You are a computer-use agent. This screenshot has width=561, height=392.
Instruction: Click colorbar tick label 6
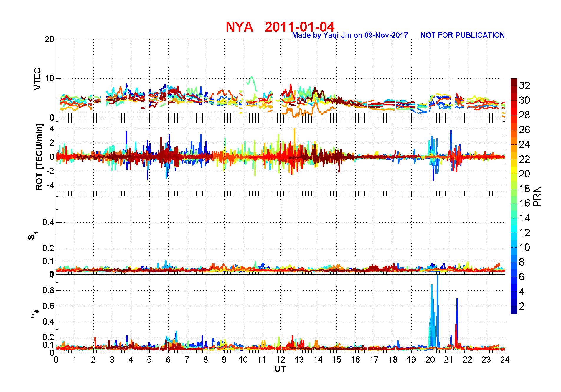[x=522, y=277]
